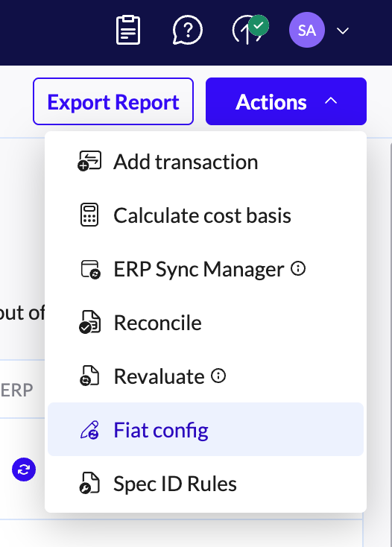Click the ERP column header text
Screen dimensions: 392x547
click(16, 390)
